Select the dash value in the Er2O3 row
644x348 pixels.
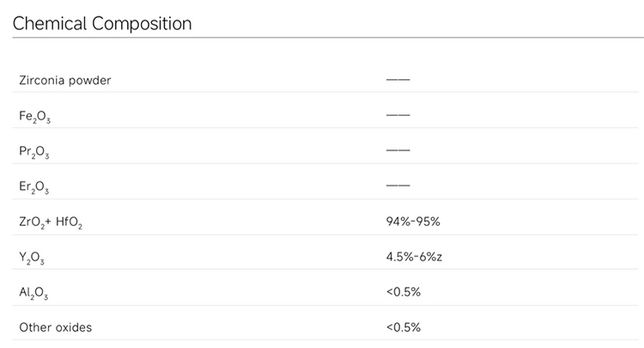398,186
